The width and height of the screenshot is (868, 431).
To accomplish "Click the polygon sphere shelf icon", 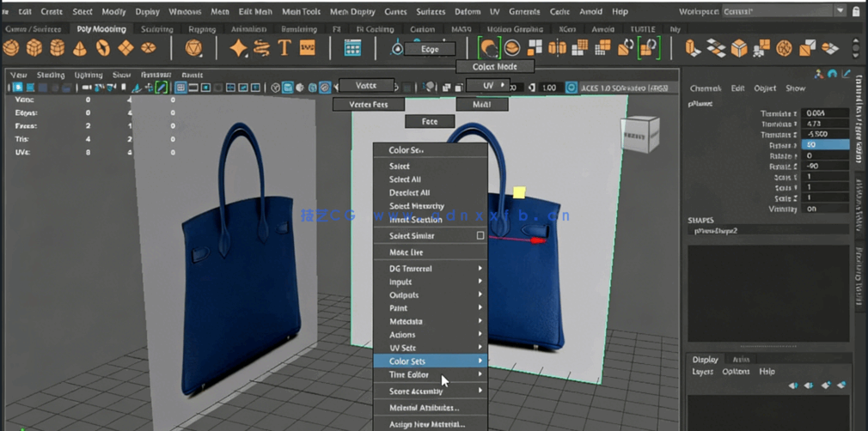I will pyautogui.click(x=13, y=48).
